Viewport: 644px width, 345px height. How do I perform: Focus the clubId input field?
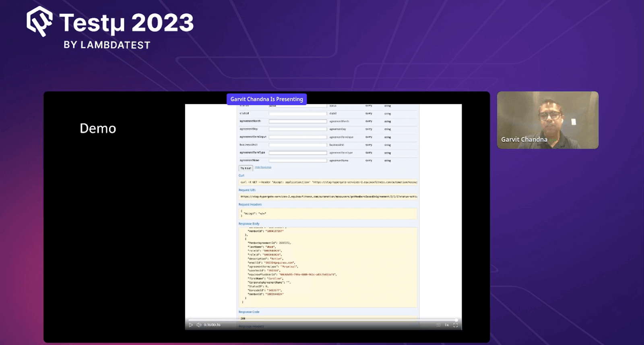click(298, 114)
